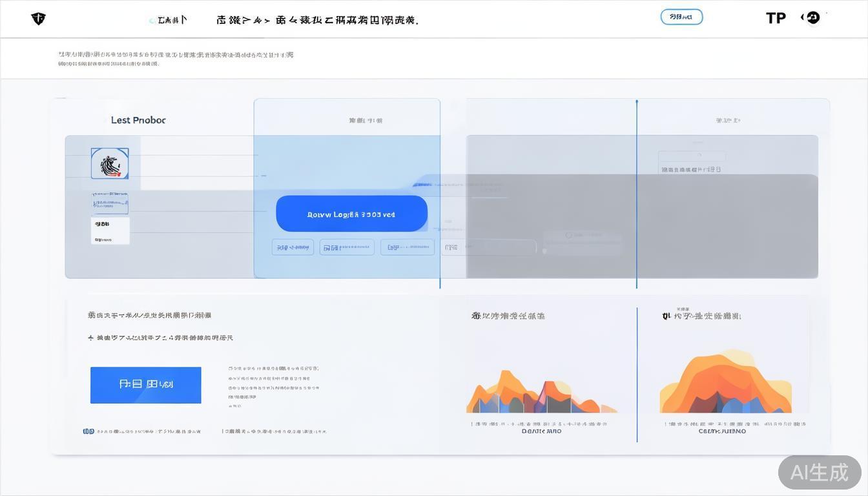Switch to the middle column tab heading
Image resolution: width=868 pixels, height=496 pixels.
point(366,120)
